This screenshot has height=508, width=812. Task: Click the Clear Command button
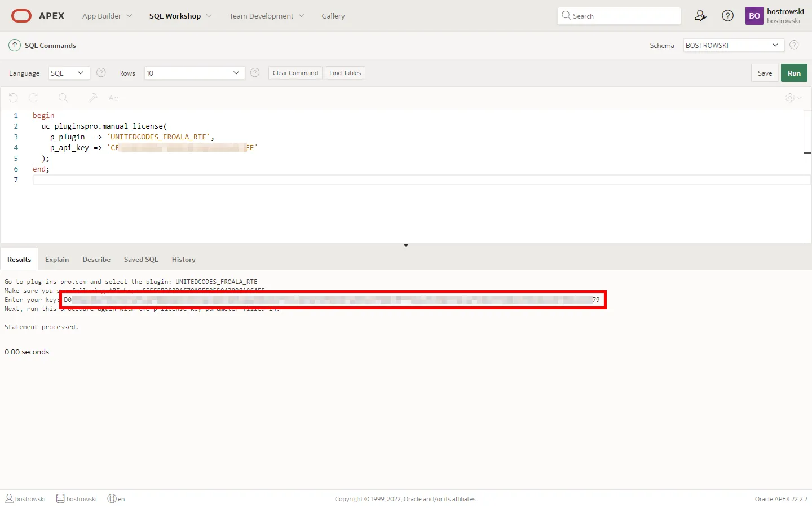click(295, 73)
